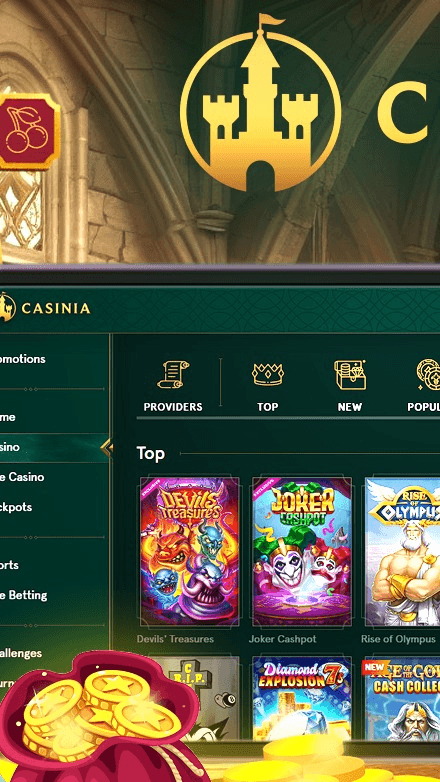440x782 pixels.
Task: Click the red cherry badge icon
Action: (x=28, y=131)
